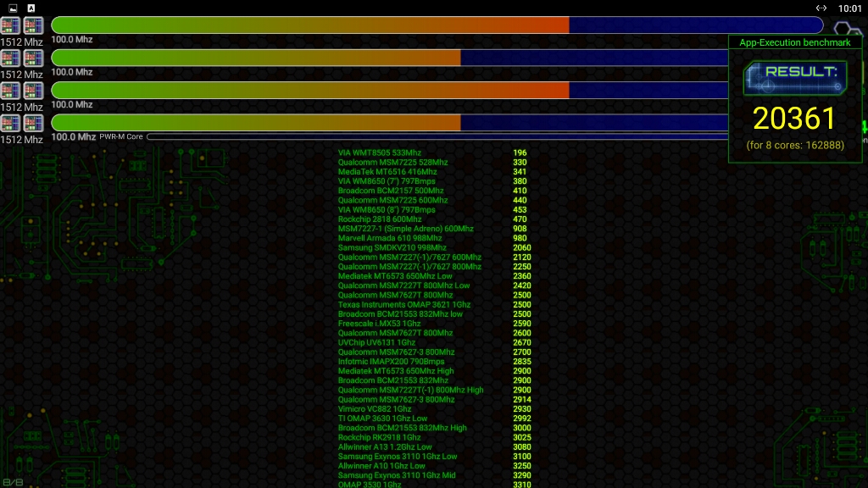Select the 'Samsung Exynos 3110 1Ghz Low' row
This screenshot has width=868, height=488.
435,457
